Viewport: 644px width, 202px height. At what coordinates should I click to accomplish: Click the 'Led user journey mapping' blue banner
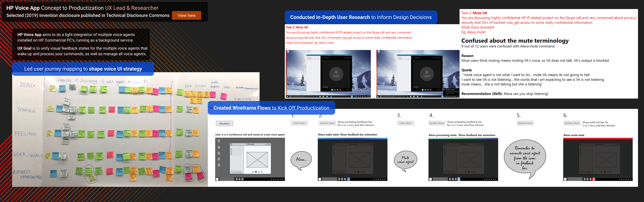83,69
